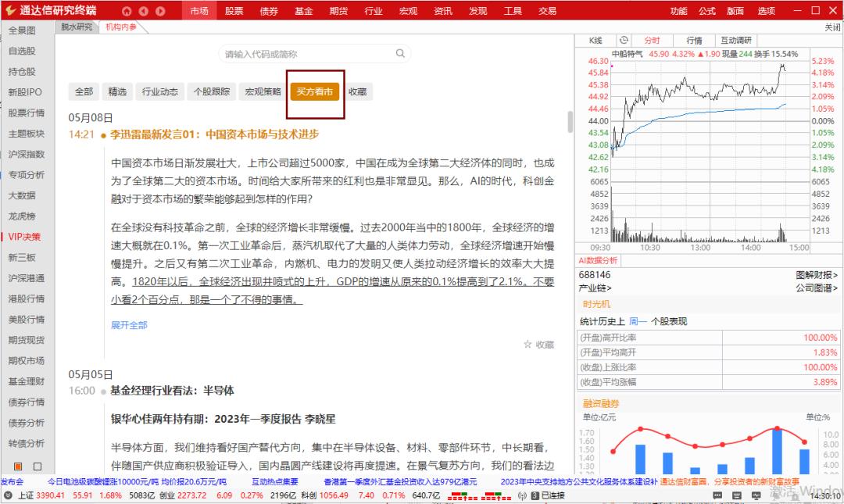Click the clock history icon beside K线 tab
The image size is (844, 504).
(x=624, y=39)
